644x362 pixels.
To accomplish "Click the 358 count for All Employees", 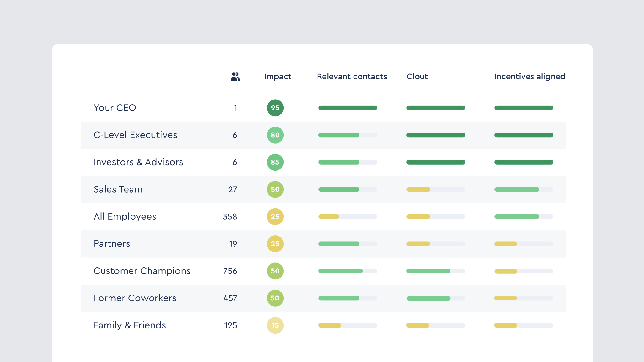I will tap(230, 217).
